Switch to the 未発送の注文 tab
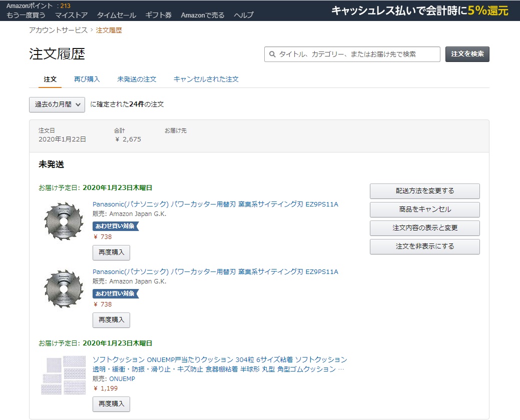 coord(137,79)
